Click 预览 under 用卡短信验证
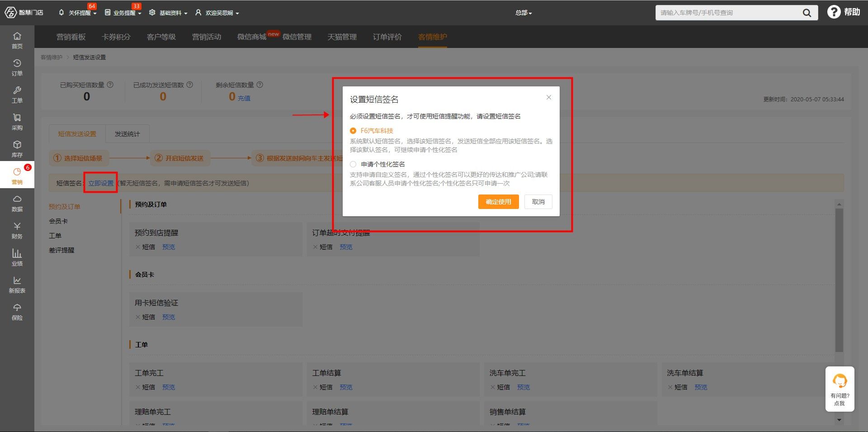The width and height of the screenshot is (868, 432). [169, 317]
